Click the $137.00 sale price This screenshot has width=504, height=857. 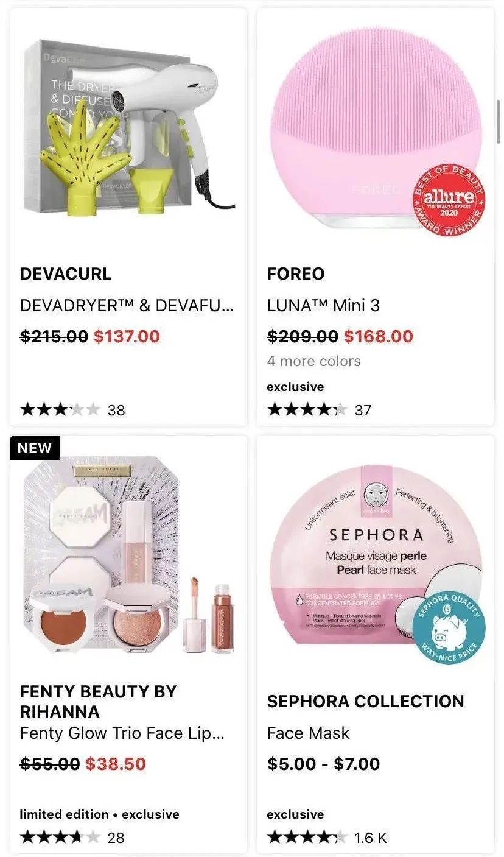[x=127, y=336]
